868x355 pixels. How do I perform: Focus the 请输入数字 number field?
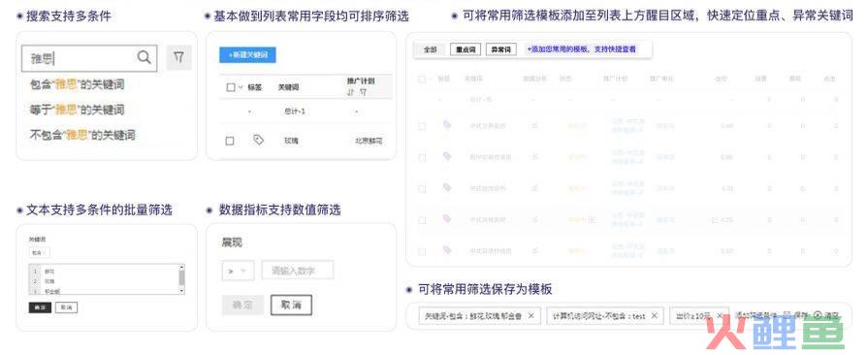click(298, 271)
